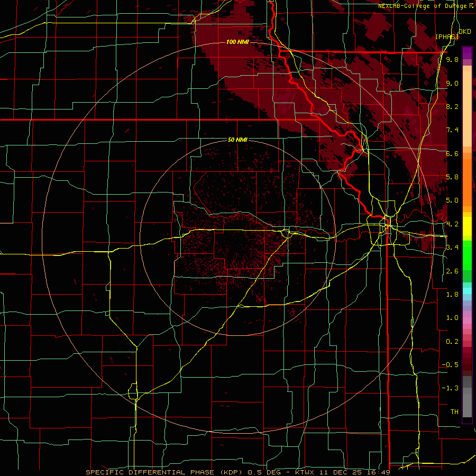Select the 100 NMI range ring label
This screenshot has height=476, width=476.
pos(237,42)
